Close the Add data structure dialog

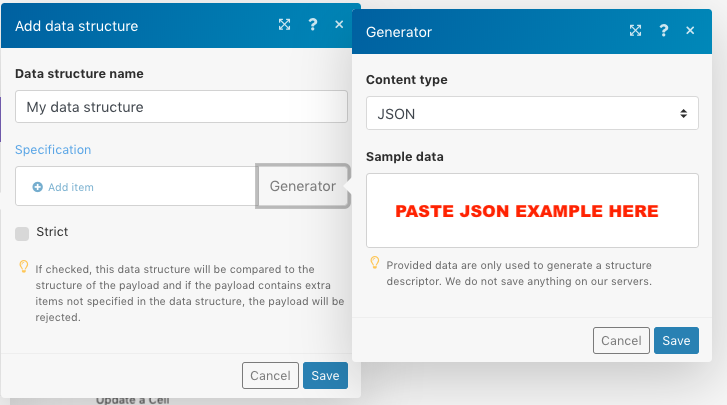(x=339, y=25)
